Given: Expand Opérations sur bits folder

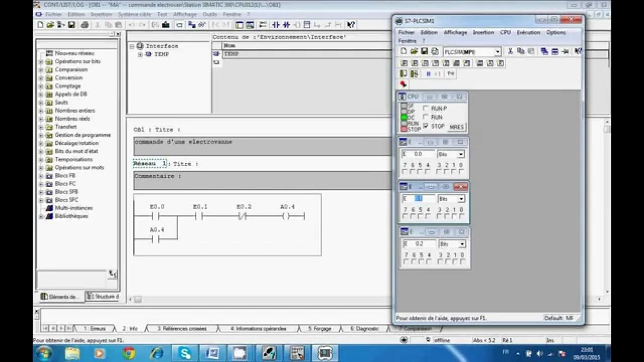Looking at the screenshot, I should pos(41,62).
